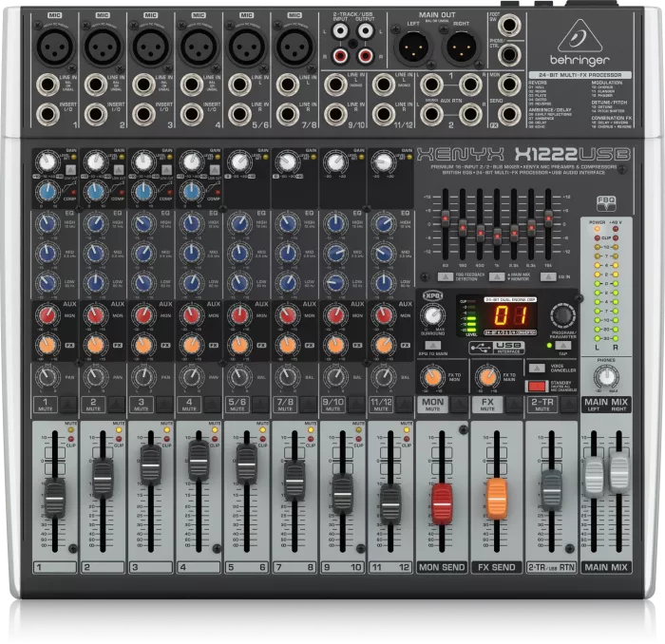Click the channel 1 volume fader

click(x=55, y=498)
